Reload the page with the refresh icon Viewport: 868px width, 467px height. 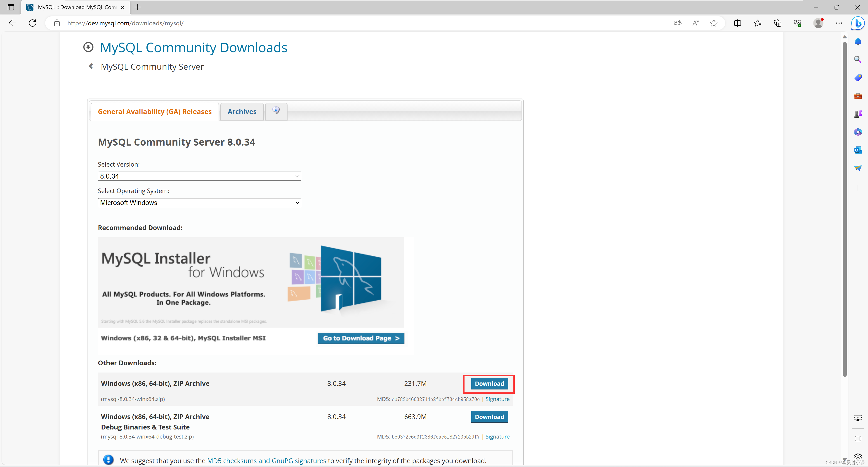33,23
